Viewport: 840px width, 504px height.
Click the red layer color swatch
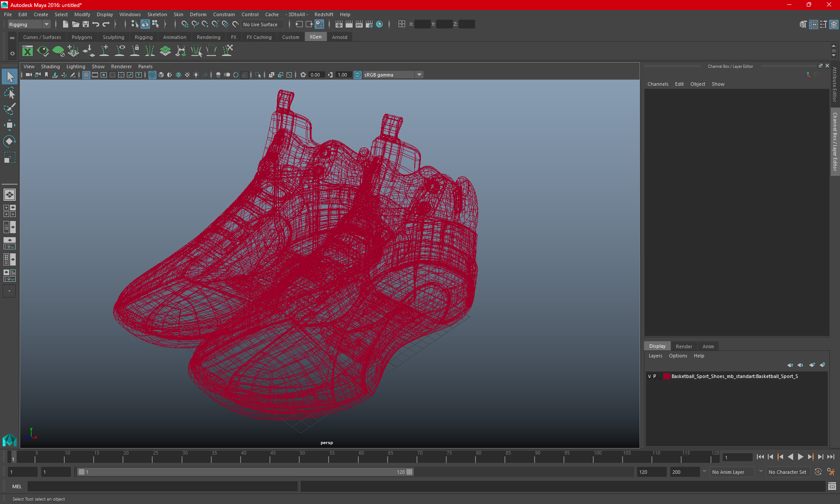click(666, 376)
